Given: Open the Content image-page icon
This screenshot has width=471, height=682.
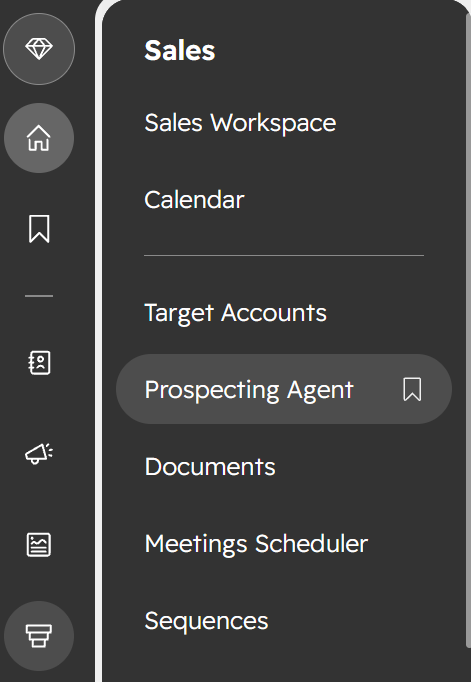Looking at the screenshot, I should [39, 544].
